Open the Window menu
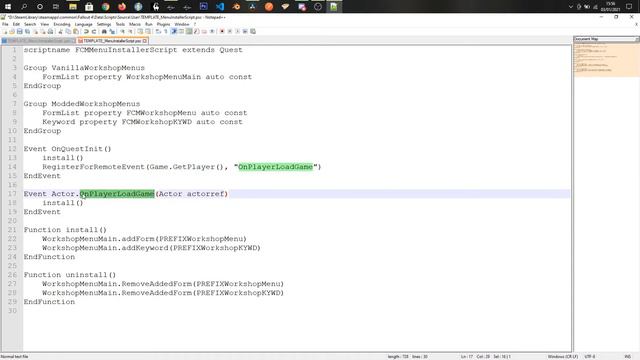 point(182,24)
